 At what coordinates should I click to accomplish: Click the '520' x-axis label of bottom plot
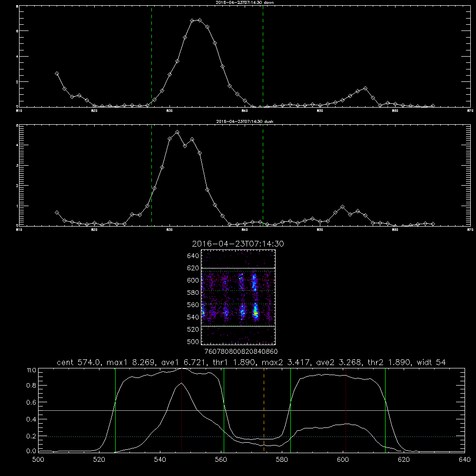(x=99, y=460)
